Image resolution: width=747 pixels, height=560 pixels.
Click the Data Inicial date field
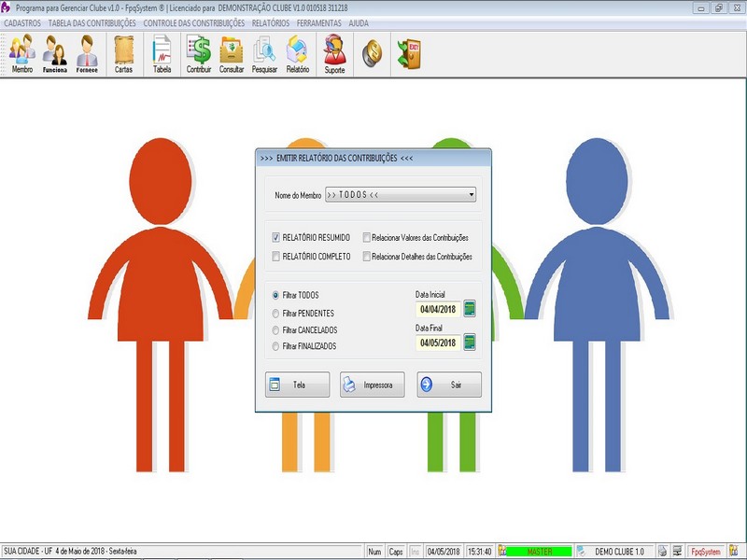(x=438, y=309)
